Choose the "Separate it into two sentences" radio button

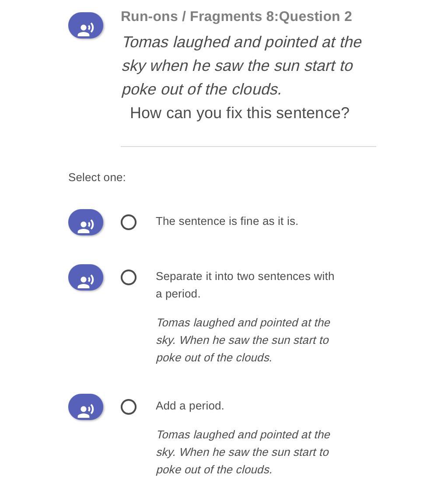(129, 277)
